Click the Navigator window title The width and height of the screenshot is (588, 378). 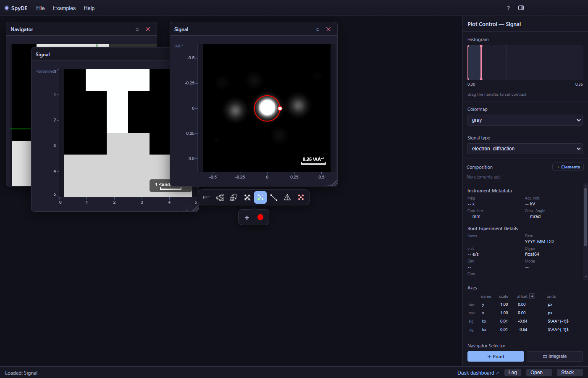point(22,29)
